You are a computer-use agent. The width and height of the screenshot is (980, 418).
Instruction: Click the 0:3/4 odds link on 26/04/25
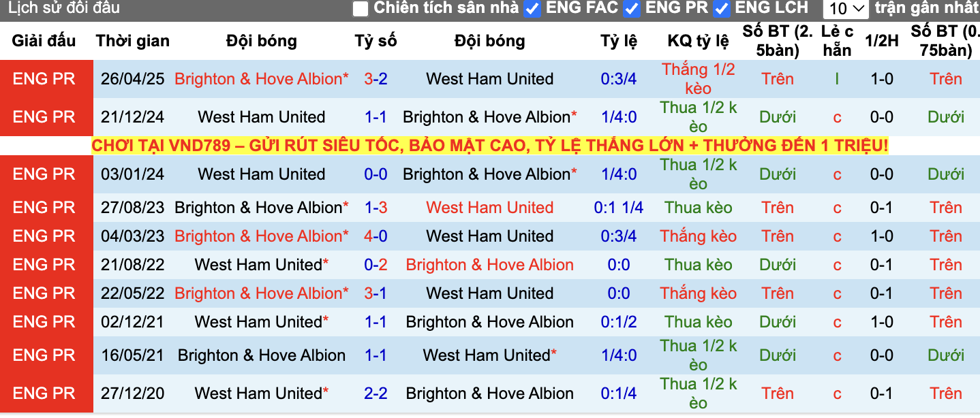(618, 78)
